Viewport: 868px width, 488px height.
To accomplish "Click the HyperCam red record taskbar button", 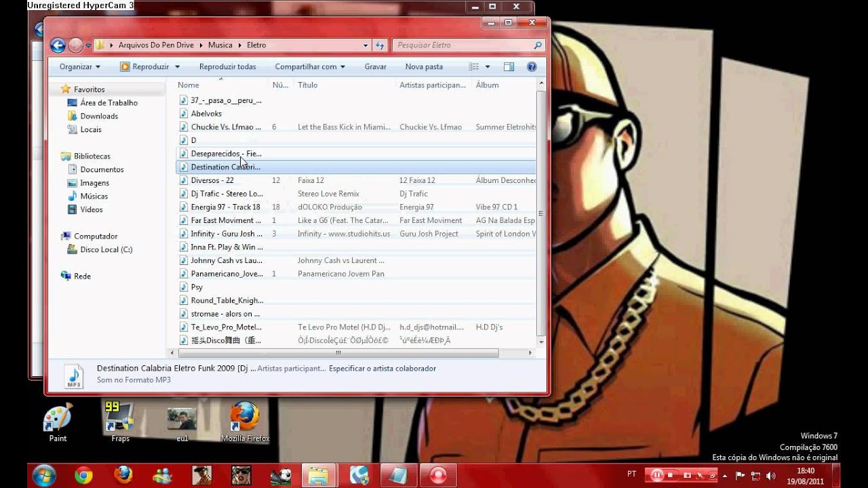I will point(437,476).
